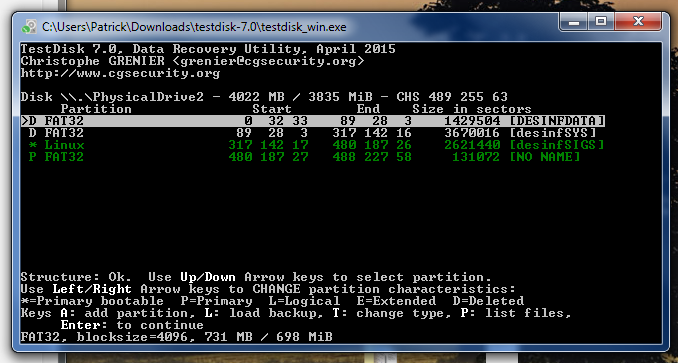
Task: Click the size value 1429504
Action: 472,121
